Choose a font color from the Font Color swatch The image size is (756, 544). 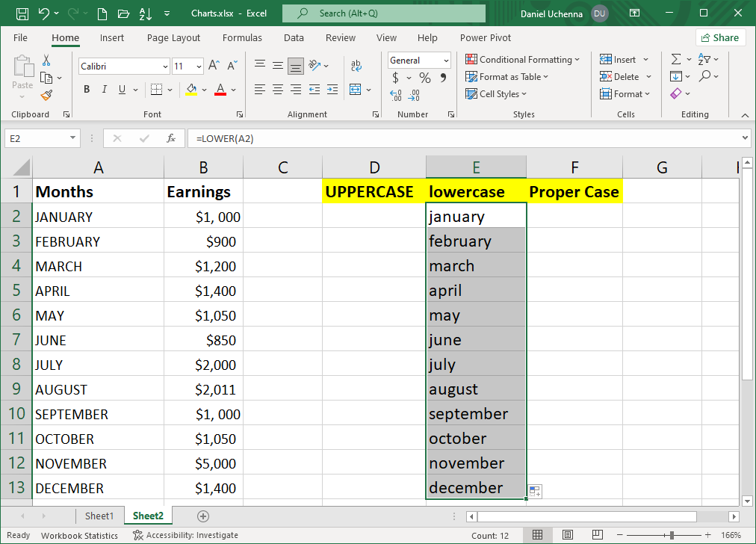tap(222, 89)
